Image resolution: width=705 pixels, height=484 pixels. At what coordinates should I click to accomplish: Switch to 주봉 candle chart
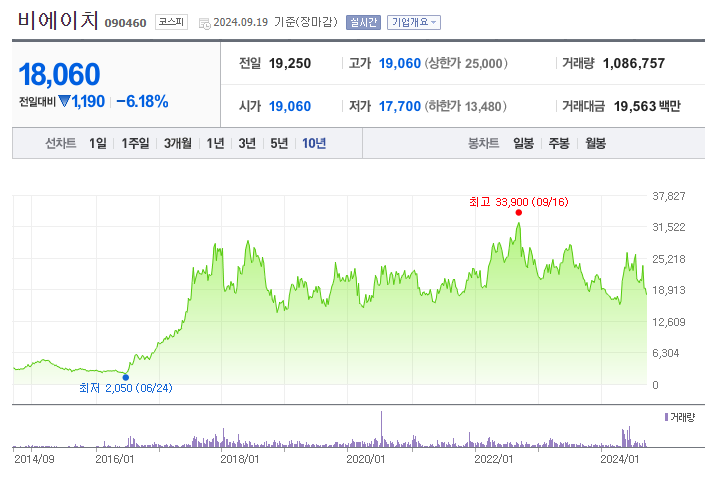point(559,143)
